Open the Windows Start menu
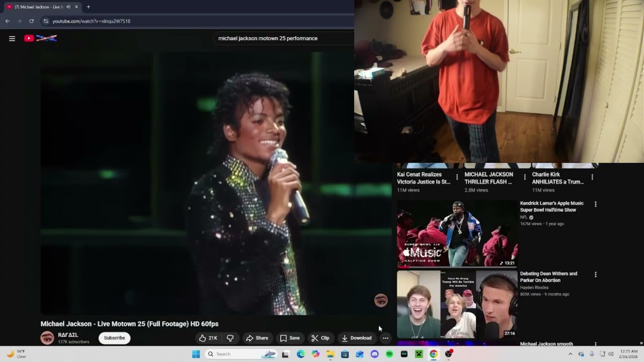This screenshot has width=644, height=362. (196, 354)
